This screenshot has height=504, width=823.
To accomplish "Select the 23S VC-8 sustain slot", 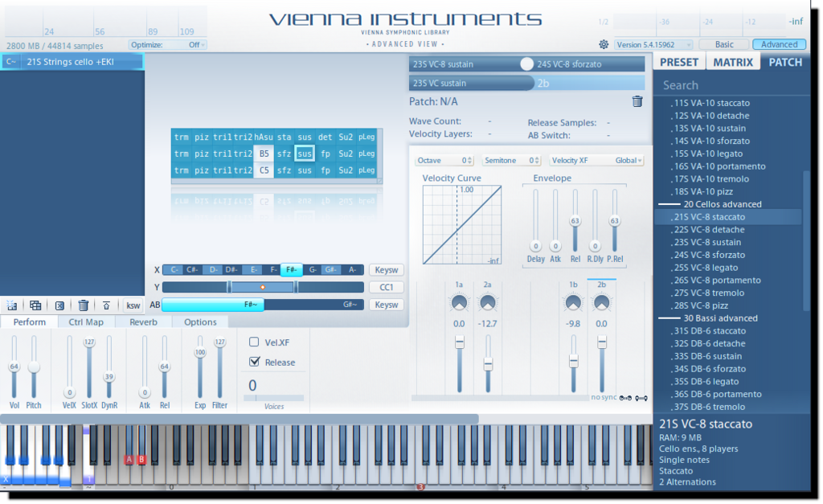I will click(x=465, y=64).
